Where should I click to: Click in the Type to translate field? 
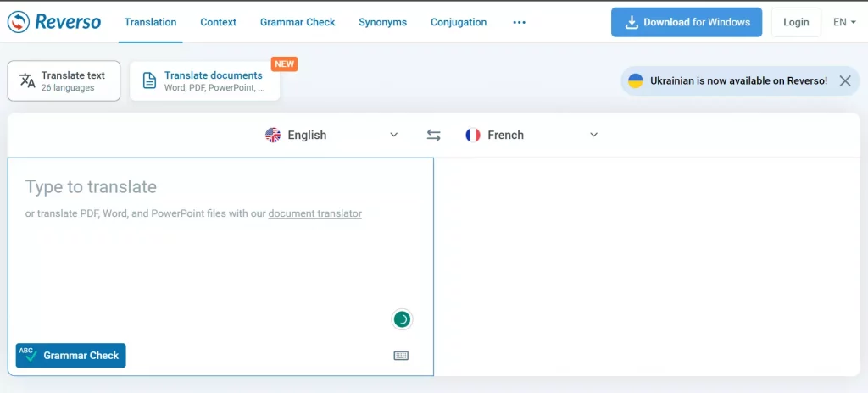coord(220,267)
